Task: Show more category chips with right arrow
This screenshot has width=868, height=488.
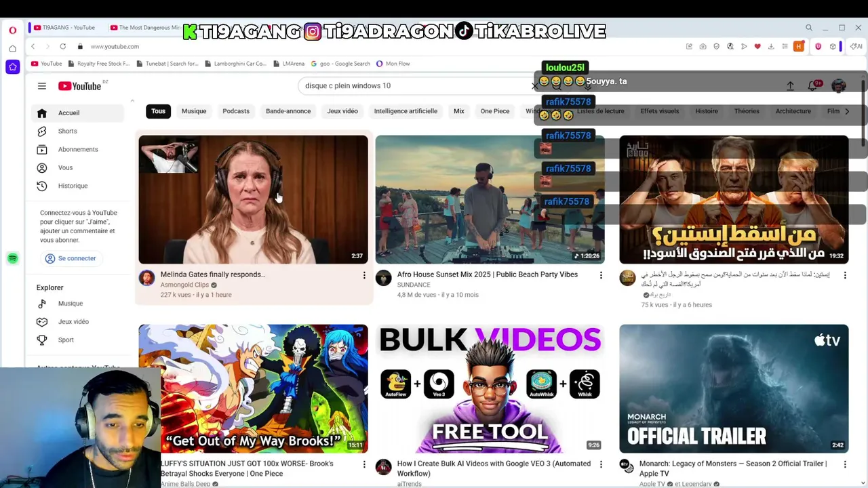Action: click(x=846, y=111)
